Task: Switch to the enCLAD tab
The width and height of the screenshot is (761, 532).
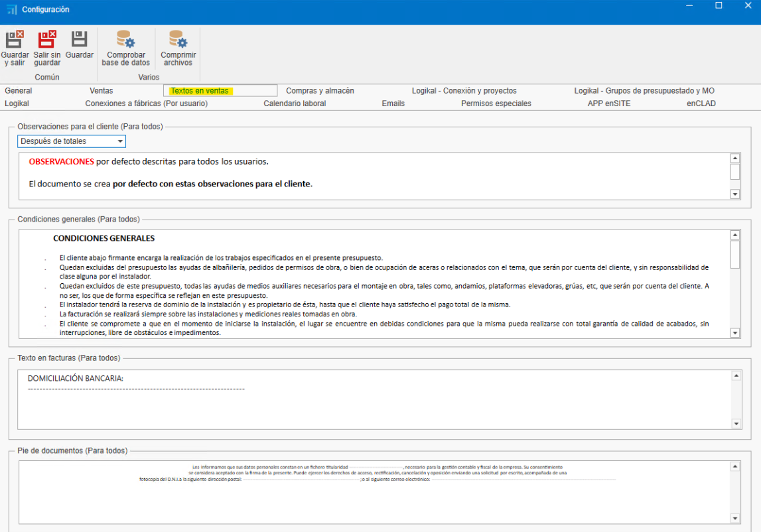Action: pos(701,103)
